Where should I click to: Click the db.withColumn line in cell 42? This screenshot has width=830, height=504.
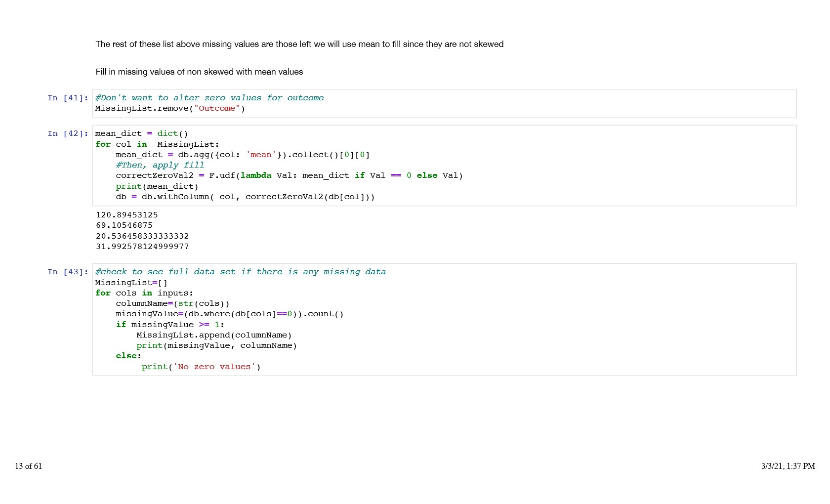tap(245, 197)
